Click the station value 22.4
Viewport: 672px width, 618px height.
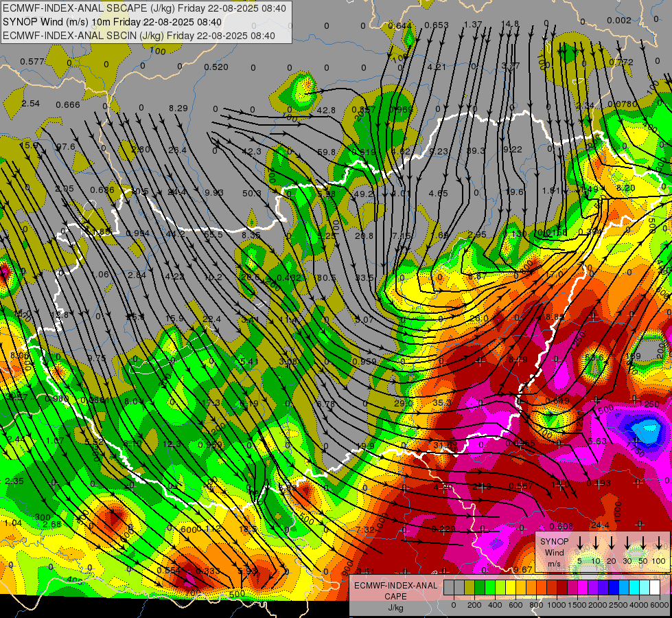(x=211, y=319)
